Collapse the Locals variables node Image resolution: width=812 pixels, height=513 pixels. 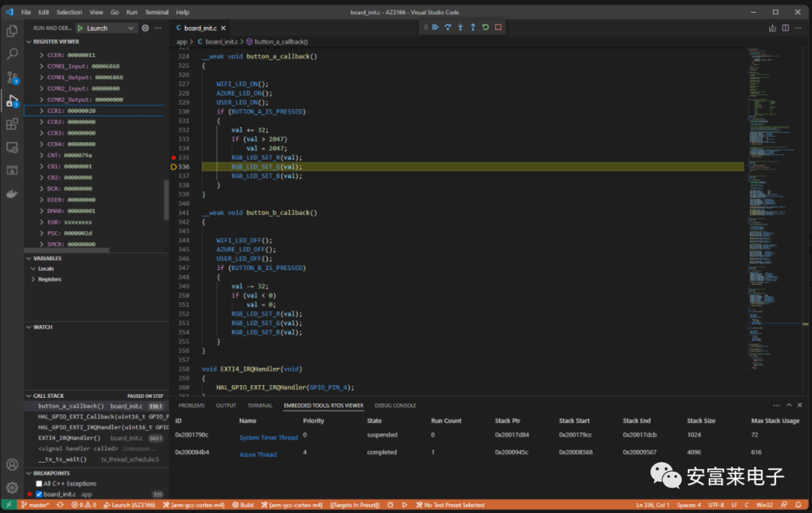coord(33,269)
